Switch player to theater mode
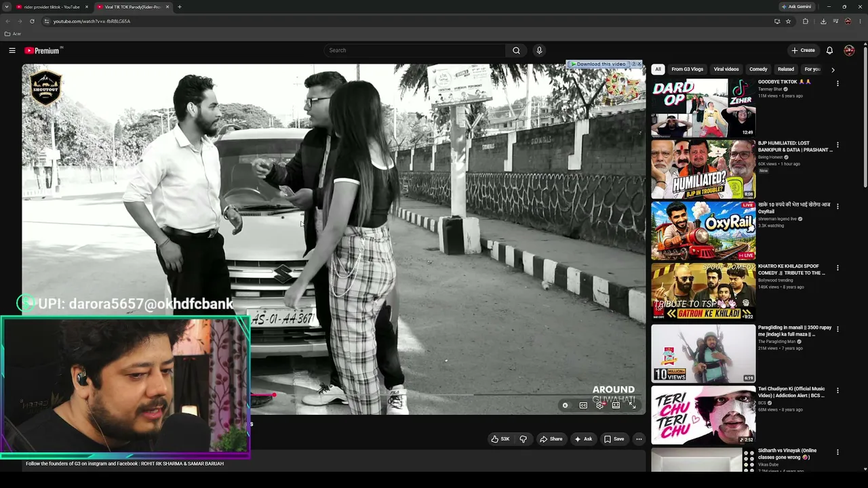 [x=616, y=405]
